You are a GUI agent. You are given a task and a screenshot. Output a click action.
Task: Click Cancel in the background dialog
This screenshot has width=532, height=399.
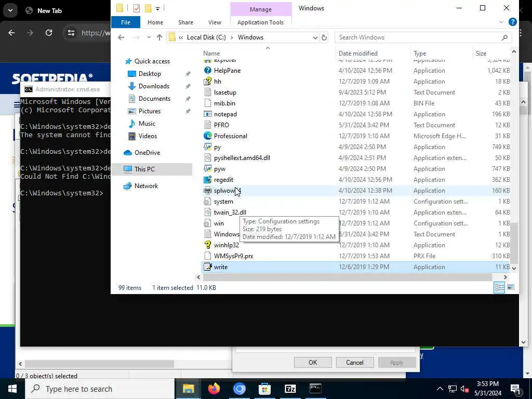[354, 362]
